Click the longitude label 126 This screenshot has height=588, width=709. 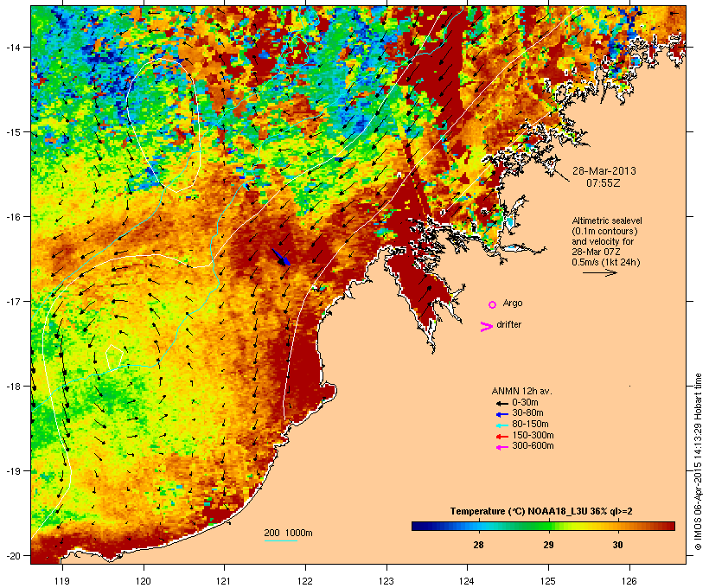pos(629,580)
